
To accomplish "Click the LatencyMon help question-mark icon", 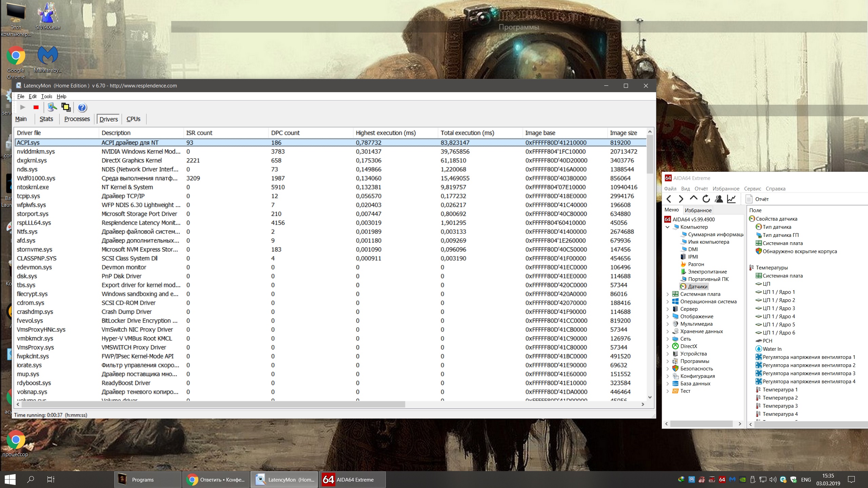I will click(x=82, y=107).
